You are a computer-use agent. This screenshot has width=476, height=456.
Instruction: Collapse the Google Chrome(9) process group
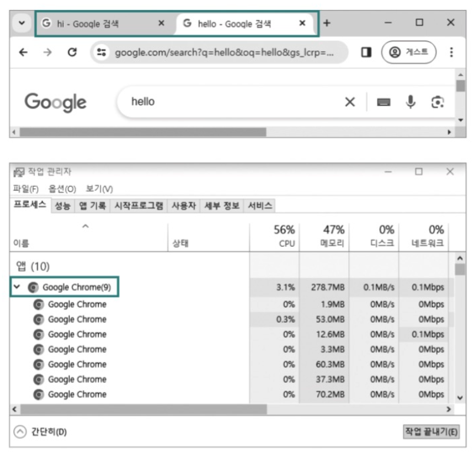tap(17, 286)
